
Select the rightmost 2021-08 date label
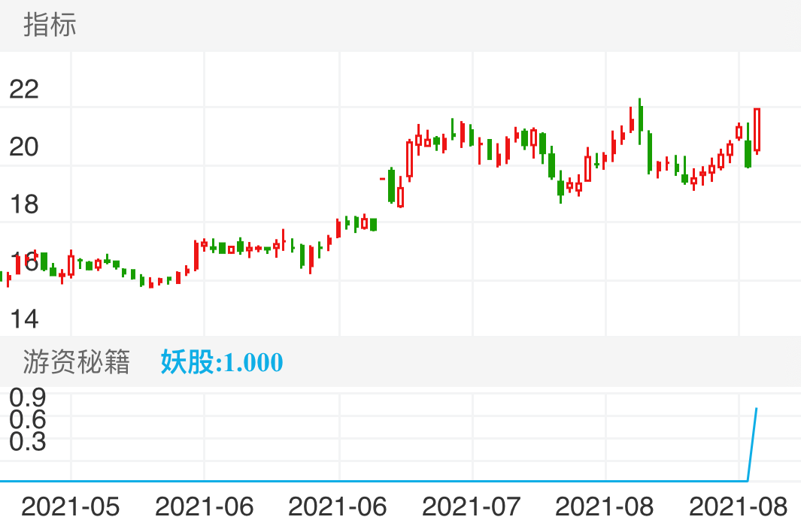[x=739, y=506]
